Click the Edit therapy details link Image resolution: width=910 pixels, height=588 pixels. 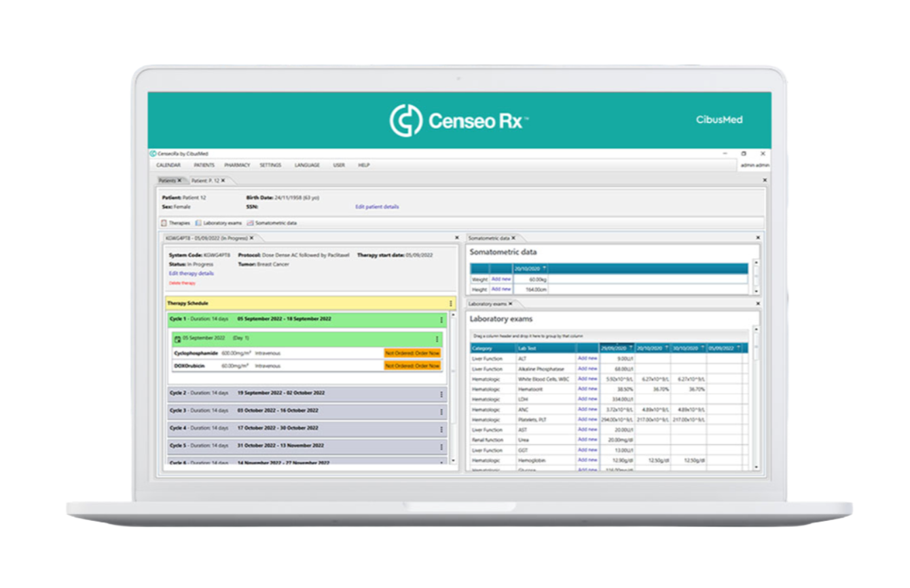(x=192, y=273)
